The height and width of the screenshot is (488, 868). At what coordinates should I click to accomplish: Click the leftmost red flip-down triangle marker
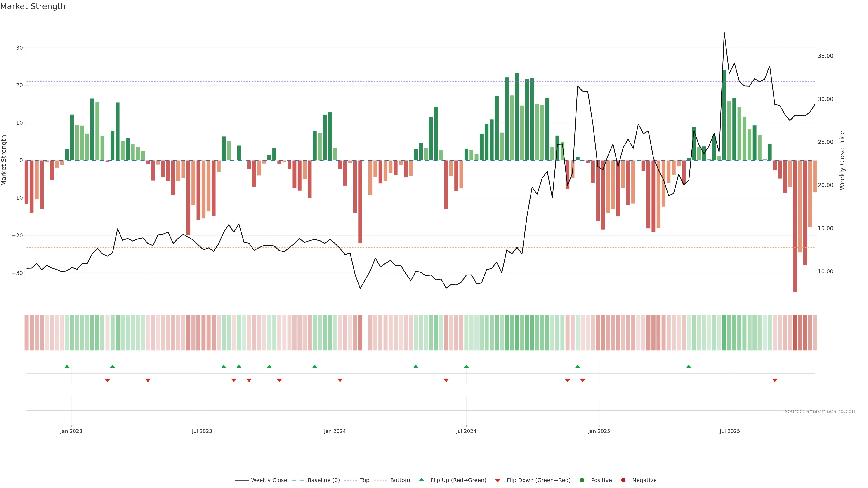108,380
